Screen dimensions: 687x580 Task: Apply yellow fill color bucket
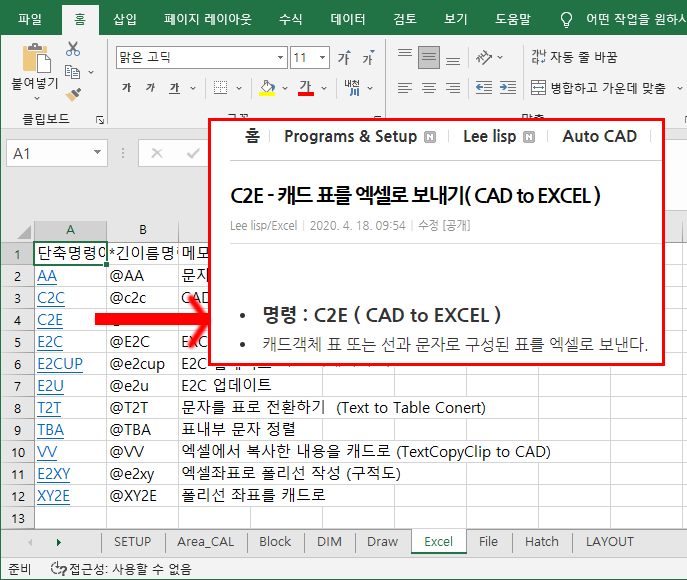point(267,88)
